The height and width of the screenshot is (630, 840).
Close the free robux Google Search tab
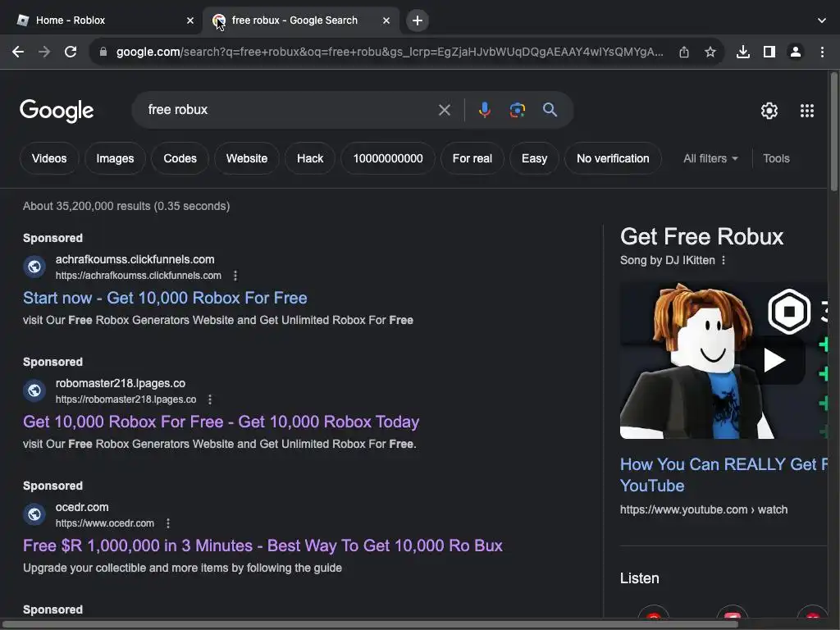click(x=386, y=21)
